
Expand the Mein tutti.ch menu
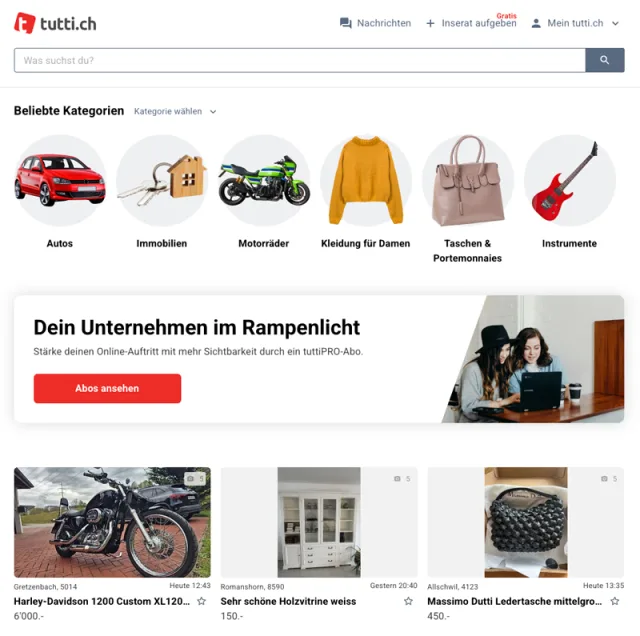[575, 23]
